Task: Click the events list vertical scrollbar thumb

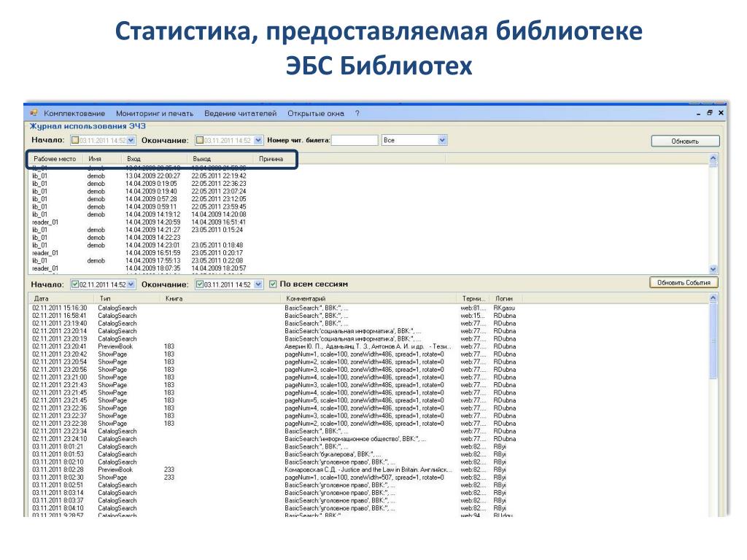Action: tap(713, 341)
